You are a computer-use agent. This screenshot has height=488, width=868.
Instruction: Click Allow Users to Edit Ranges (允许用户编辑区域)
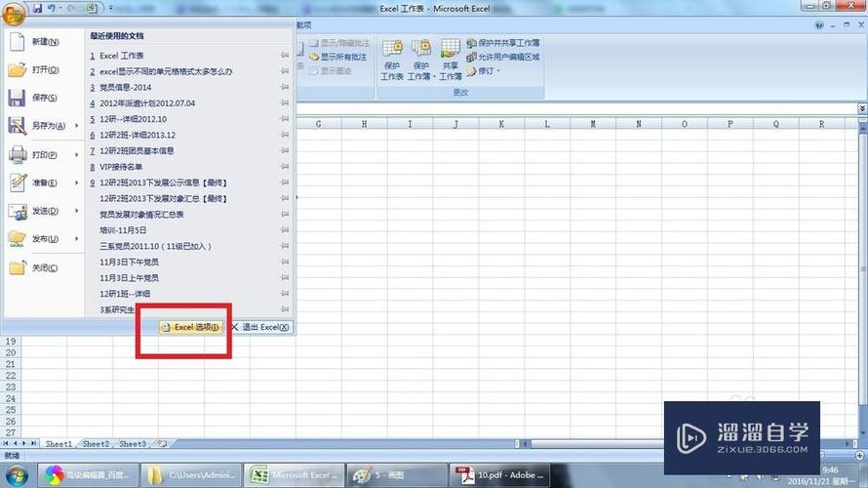(x=503, y=57)
